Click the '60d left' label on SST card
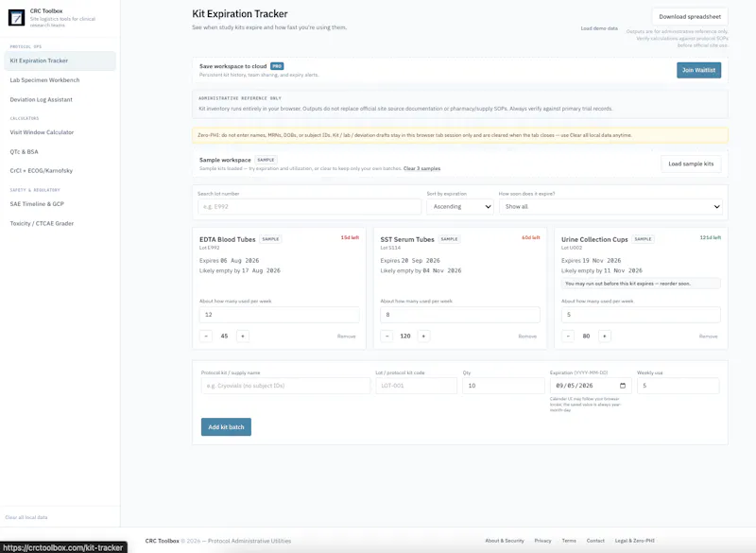This screenshot has height=553, width=756. pyautogui.click(x=531, y=237)
